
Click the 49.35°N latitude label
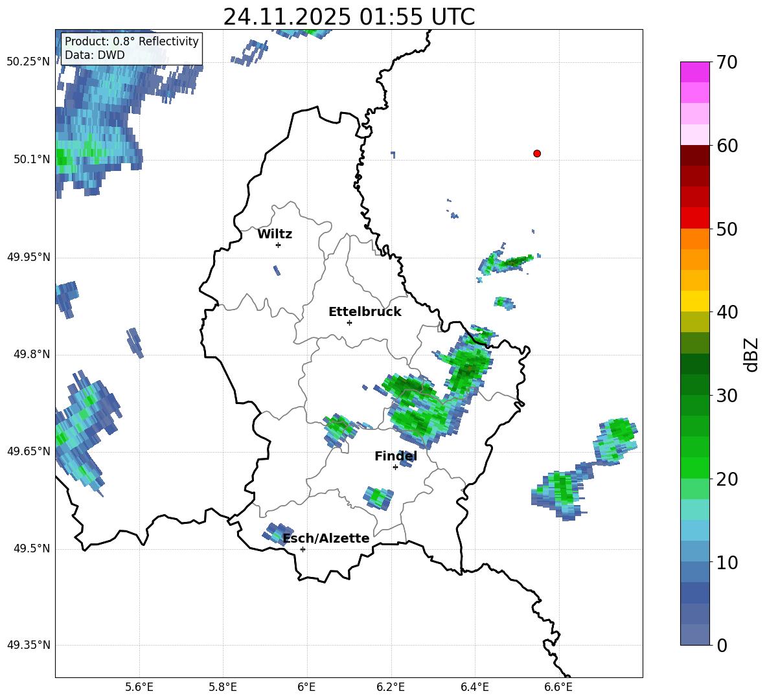pos(29,645)
